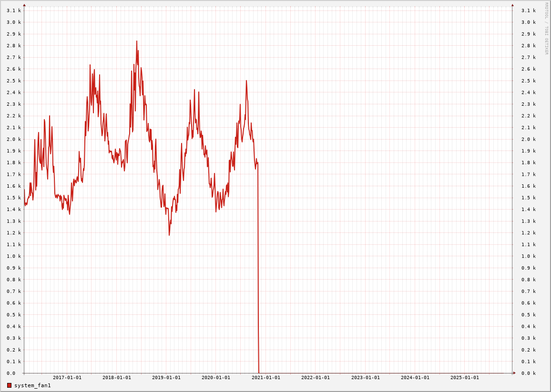Click the 1.5 k label on left axis
551x392 pixels.
pyautogui.click(x=14, y=198)
